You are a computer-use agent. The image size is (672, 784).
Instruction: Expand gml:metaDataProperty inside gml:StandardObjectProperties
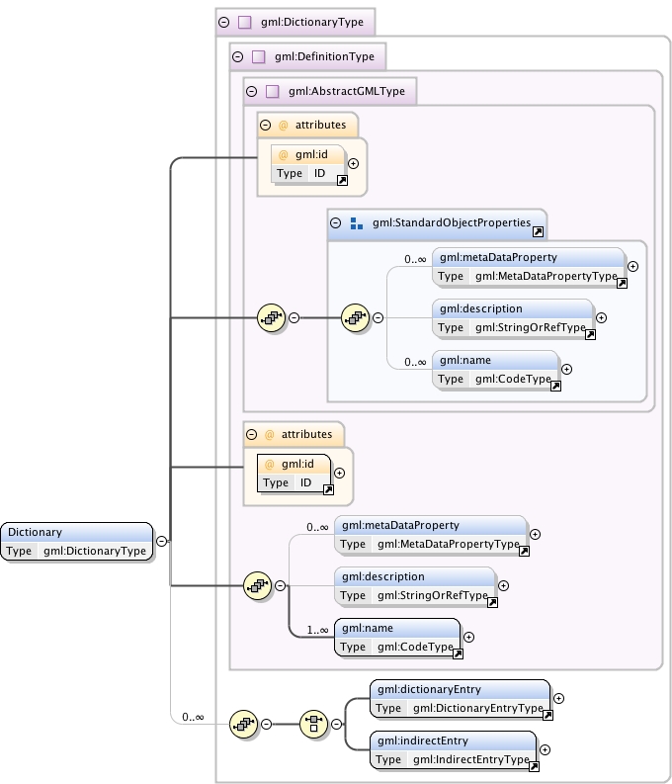point(633,267)
